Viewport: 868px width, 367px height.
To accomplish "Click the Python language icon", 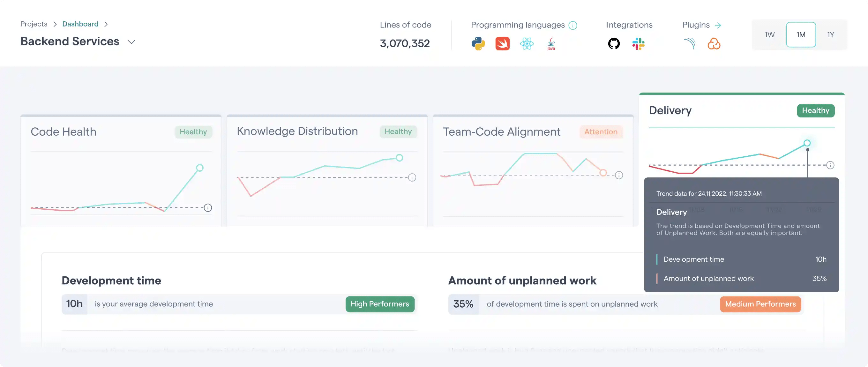I will click(478, 43).
